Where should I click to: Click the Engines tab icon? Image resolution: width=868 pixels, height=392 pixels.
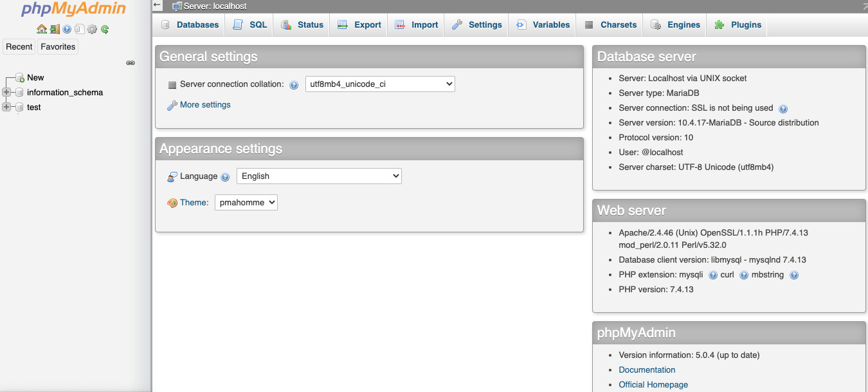point(656,25)
